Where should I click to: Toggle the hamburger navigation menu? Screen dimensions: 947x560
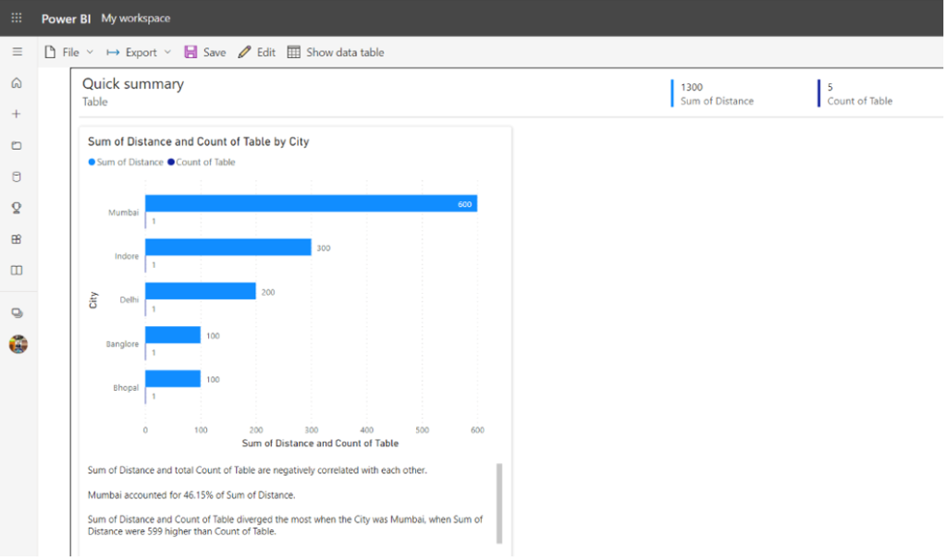coord(17,52)
